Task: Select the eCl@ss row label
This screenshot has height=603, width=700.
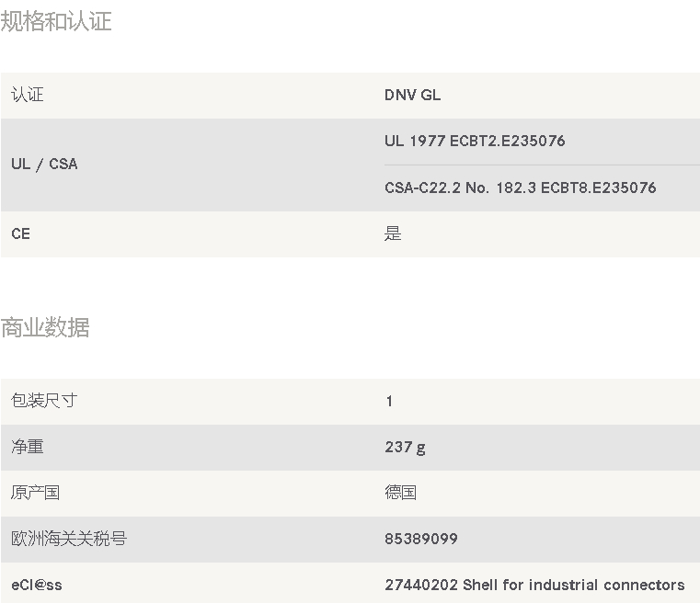Action: (37, 585)
